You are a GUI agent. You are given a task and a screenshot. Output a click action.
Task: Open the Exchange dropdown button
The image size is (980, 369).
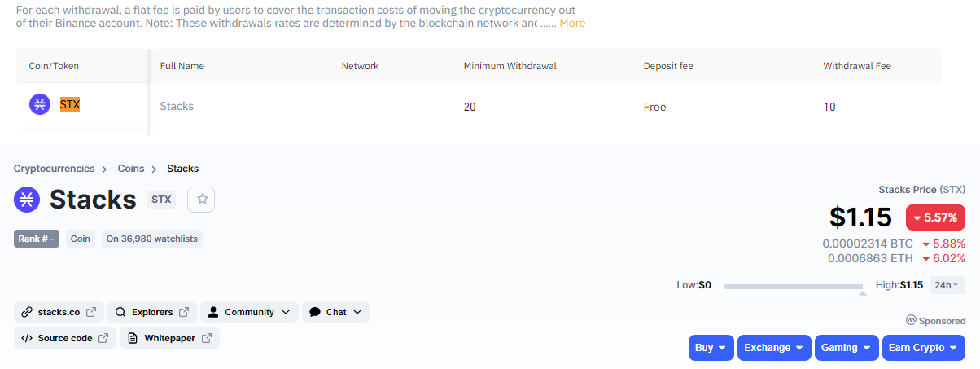click(774, 348)
